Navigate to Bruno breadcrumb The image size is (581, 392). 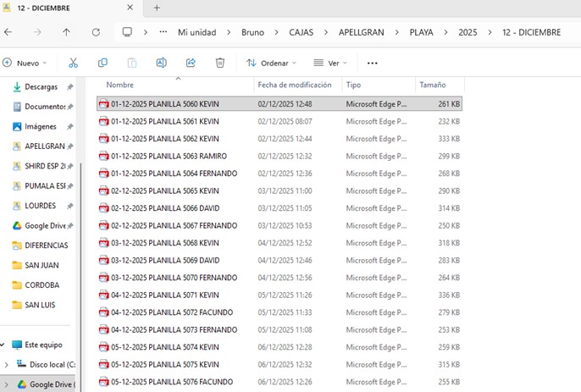coord(252,32)
